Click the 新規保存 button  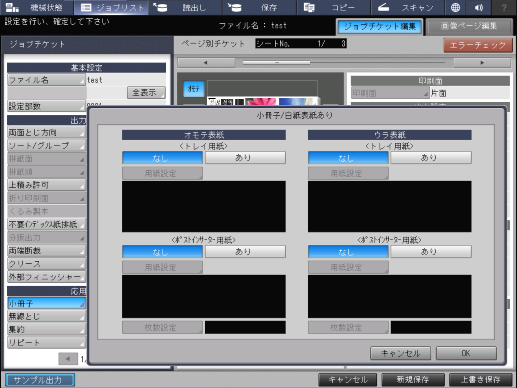pyautogui.click(x=413, y=380)
